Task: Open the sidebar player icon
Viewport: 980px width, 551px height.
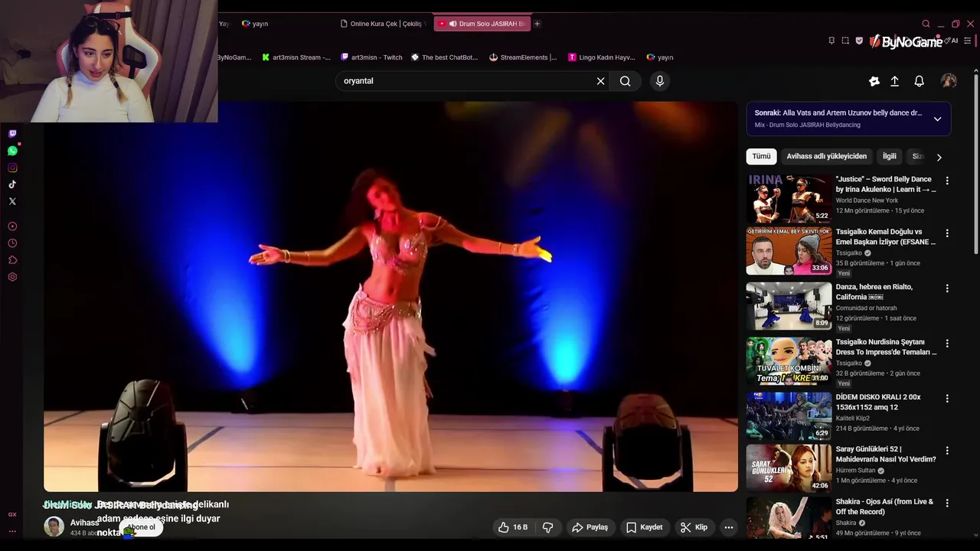Action: point(12,227)
